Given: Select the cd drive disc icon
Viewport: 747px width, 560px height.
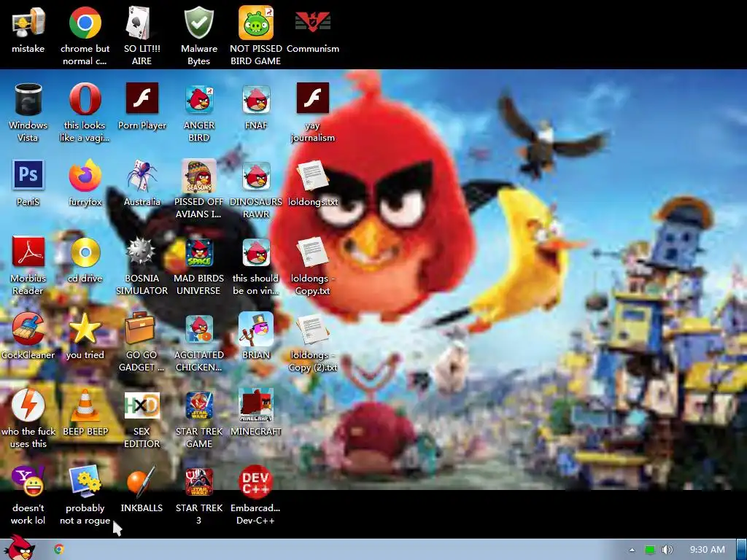Looking at the screenshot, I should 85,252.
